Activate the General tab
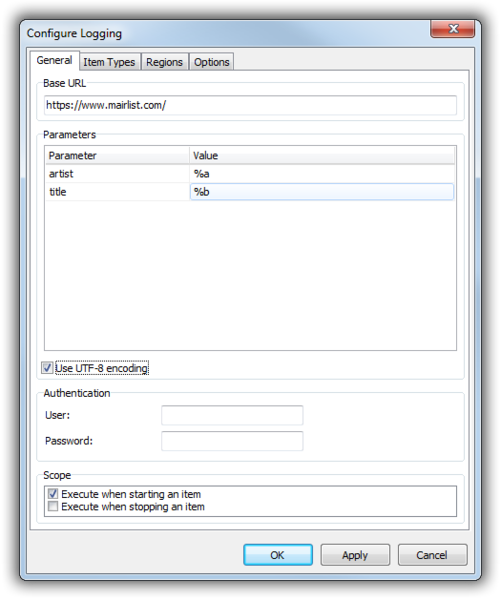This screenshot has width=501, height=600. coord(54,60)
